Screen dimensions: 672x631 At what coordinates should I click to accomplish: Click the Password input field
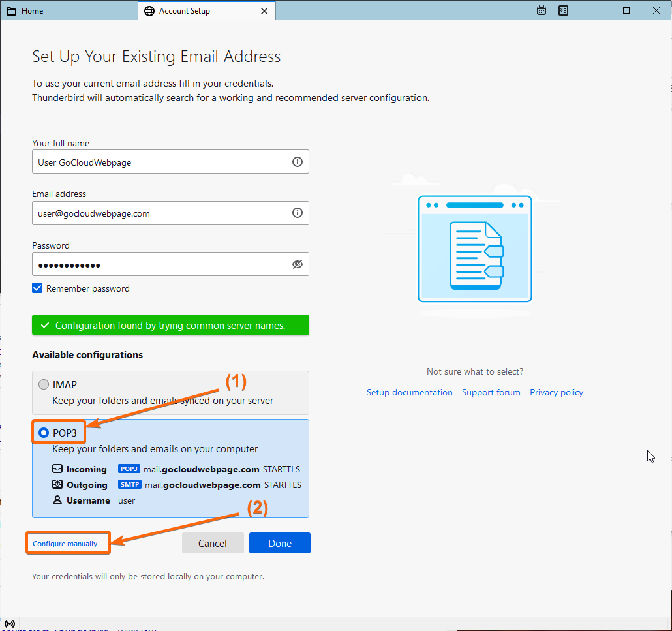pos(170,264)
